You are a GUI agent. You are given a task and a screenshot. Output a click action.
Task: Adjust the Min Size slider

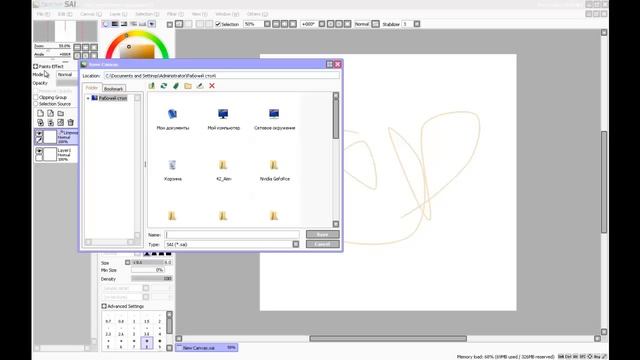[x=148, y=270]
